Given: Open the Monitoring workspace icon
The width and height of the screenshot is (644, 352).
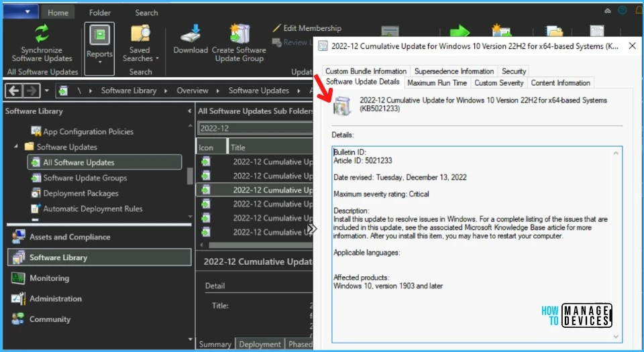Looking at the screenshot, I should click(x=18, y=278).
